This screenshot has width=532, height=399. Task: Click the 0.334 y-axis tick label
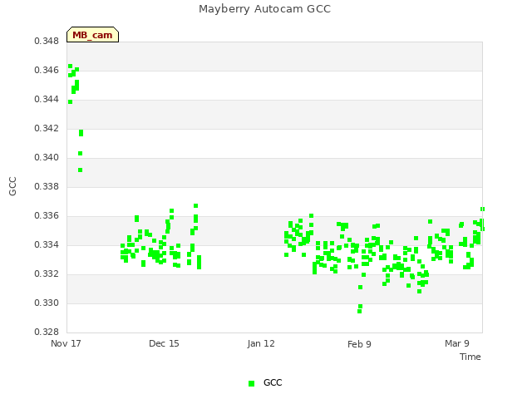[47, 245]
